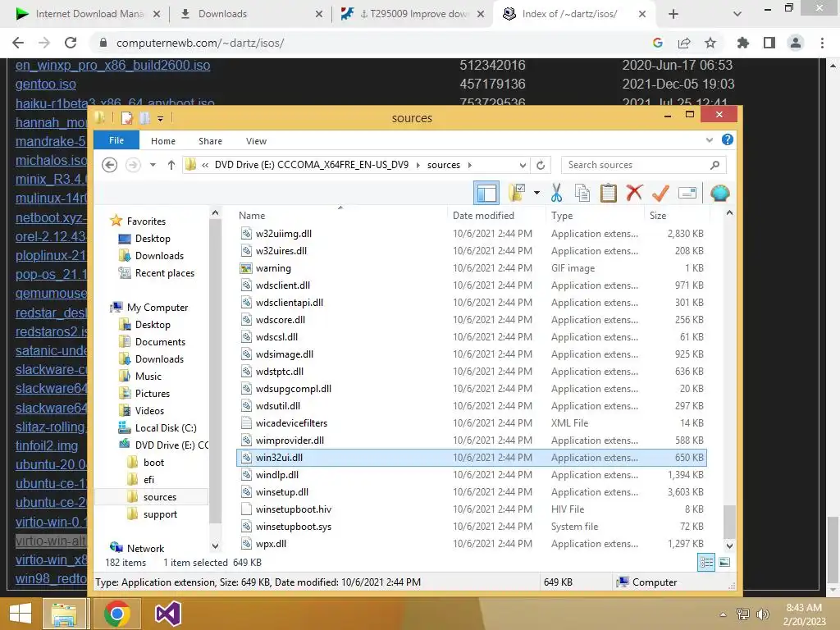840x630 pixels.
Task: Click New folder icon in quick access toolbar
Action: (x=145, y=118)
